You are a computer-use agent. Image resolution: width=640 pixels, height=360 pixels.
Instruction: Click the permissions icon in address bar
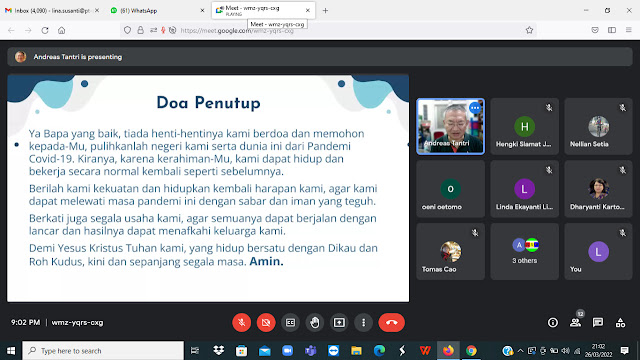(x=153, y=30)
